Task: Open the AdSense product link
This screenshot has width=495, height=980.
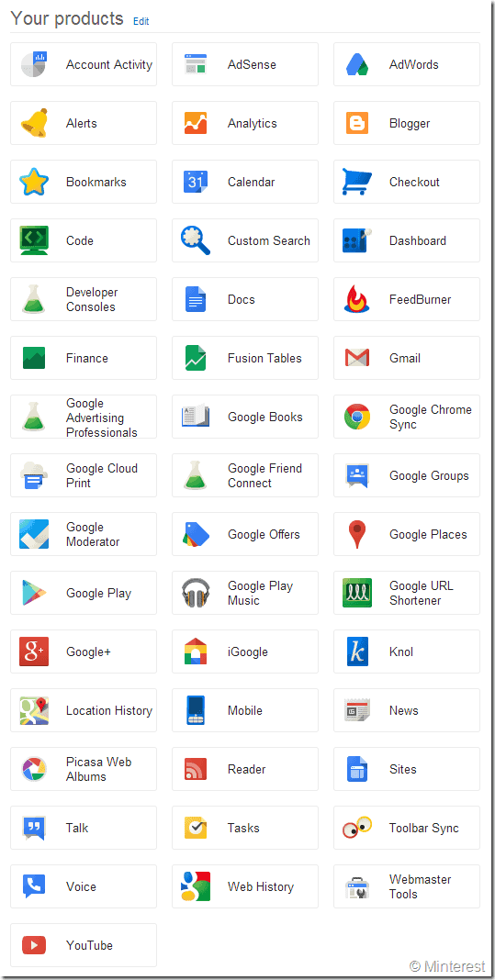Action: 244,64
